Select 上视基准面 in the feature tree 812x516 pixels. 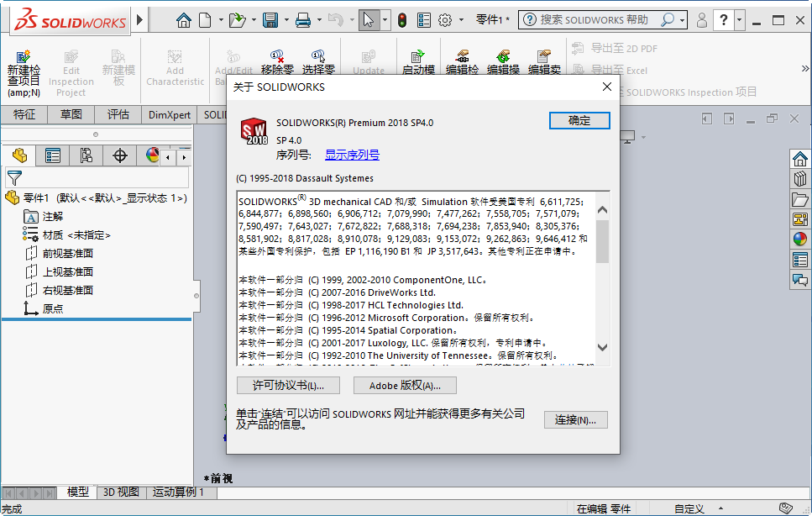[67, 272]
